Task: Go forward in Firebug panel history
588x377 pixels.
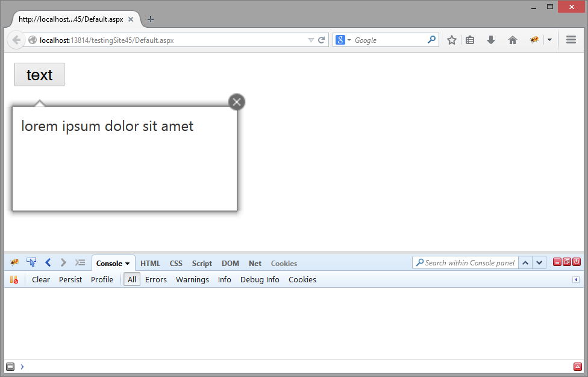Action: point(63,262)
